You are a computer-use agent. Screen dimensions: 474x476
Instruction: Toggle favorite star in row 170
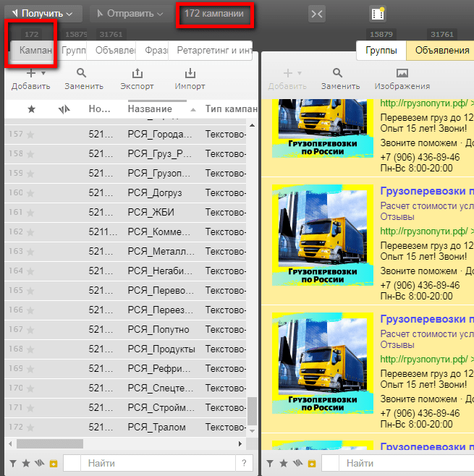(x=30, y=388)
